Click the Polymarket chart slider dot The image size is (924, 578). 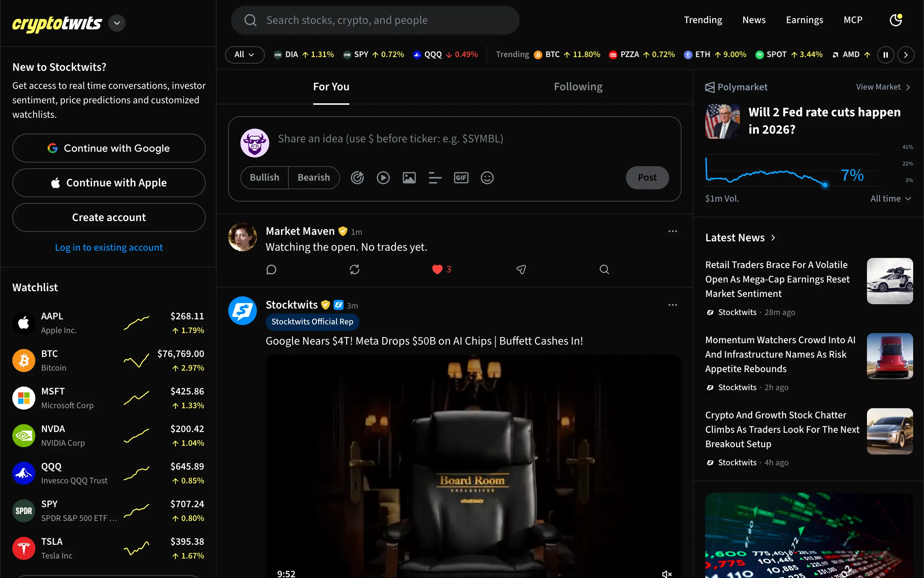tap(825, 185)
